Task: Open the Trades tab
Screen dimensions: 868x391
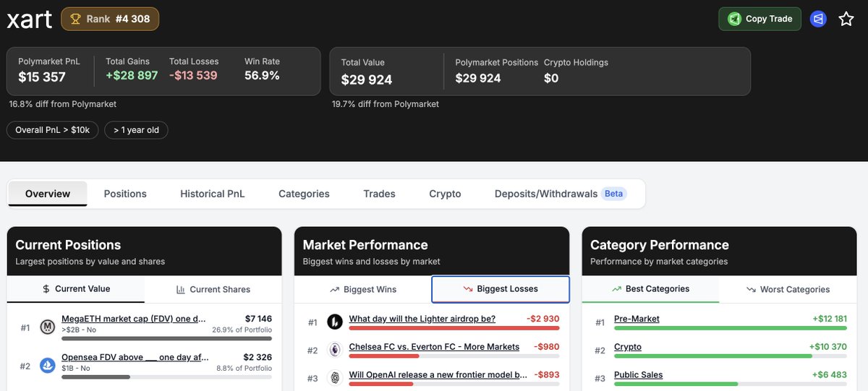Action: point(379,194)
